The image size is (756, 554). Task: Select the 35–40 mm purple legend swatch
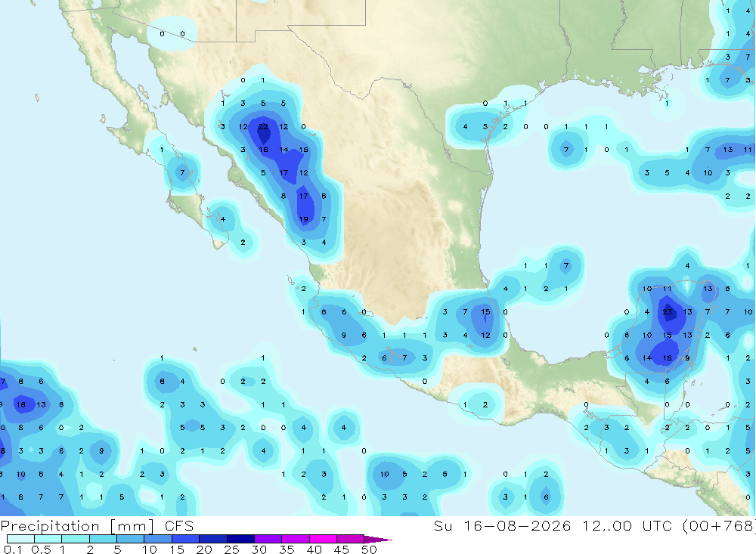coord(296,539)
